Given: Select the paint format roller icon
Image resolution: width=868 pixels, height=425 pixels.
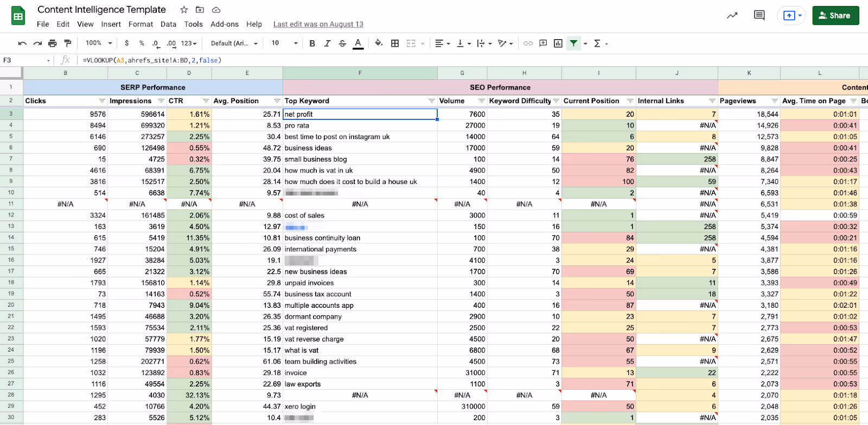Looking at the screenshot, I should (x=68, y=43).
